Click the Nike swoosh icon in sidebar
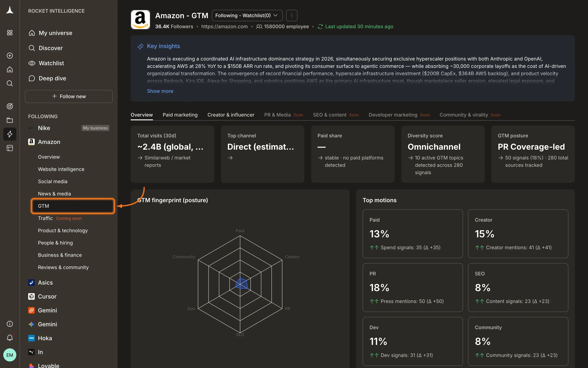Screen dimensions: 588x368 (31, 128)
